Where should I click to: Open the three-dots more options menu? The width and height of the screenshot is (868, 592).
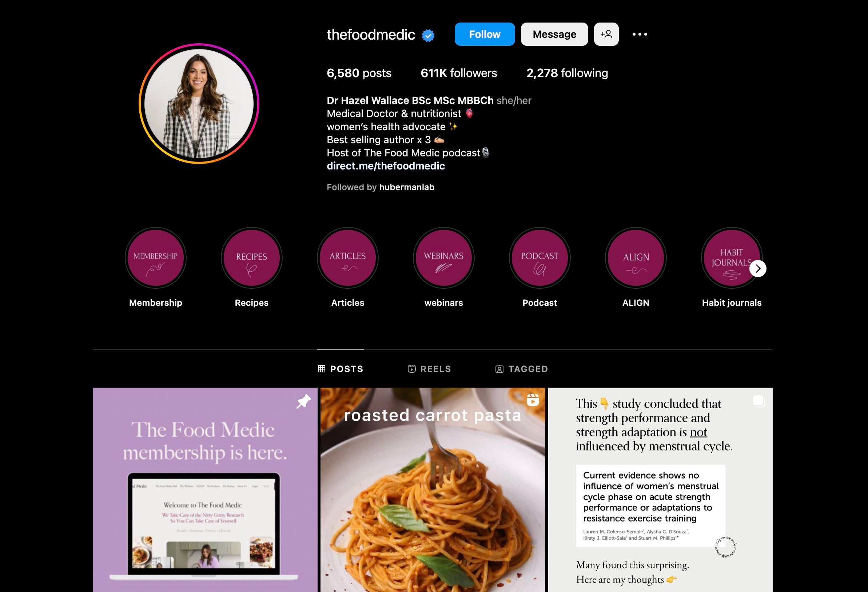coord(640,34)
